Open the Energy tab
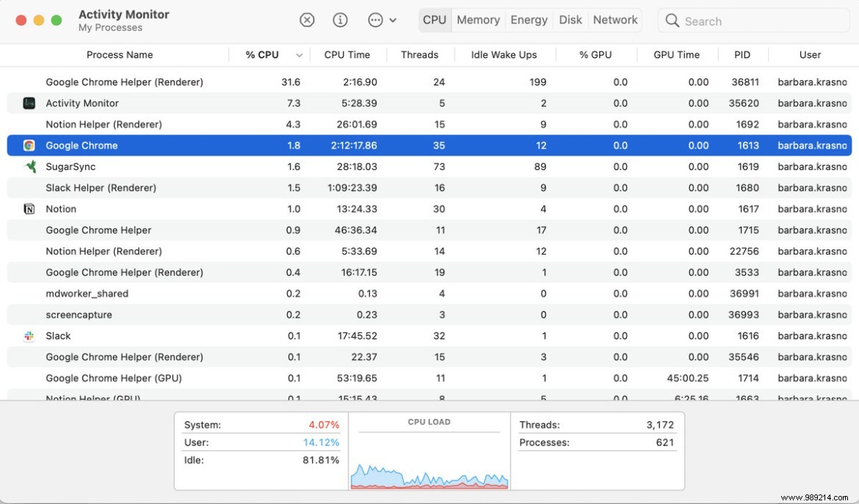 pyautogui.click(x=529, y=20)
